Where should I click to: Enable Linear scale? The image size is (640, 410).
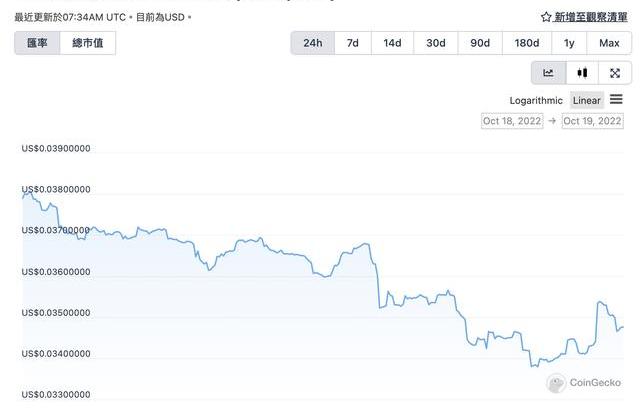tap(587, 100)
